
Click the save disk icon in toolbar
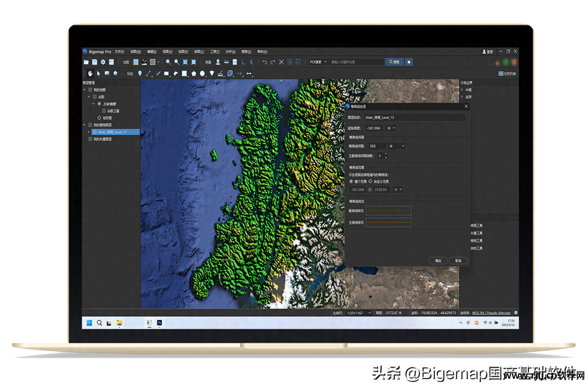point(94,62)
